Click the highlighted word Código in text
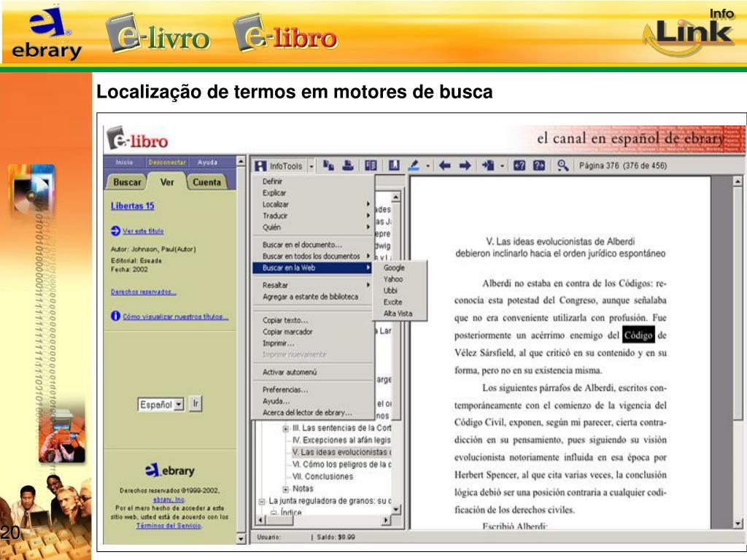The width and height of the screenshot is (747, 560). point(638,335)
